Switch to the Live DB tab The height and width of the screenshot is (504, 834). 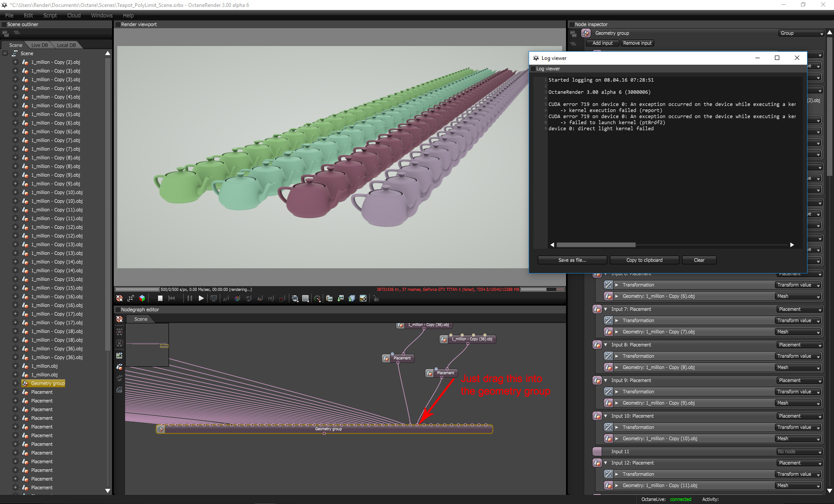(40, 45)
